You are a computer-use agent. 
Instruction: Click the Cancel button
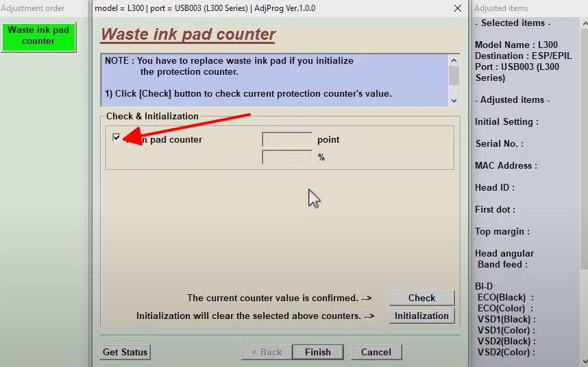click(x=376, y=352)
